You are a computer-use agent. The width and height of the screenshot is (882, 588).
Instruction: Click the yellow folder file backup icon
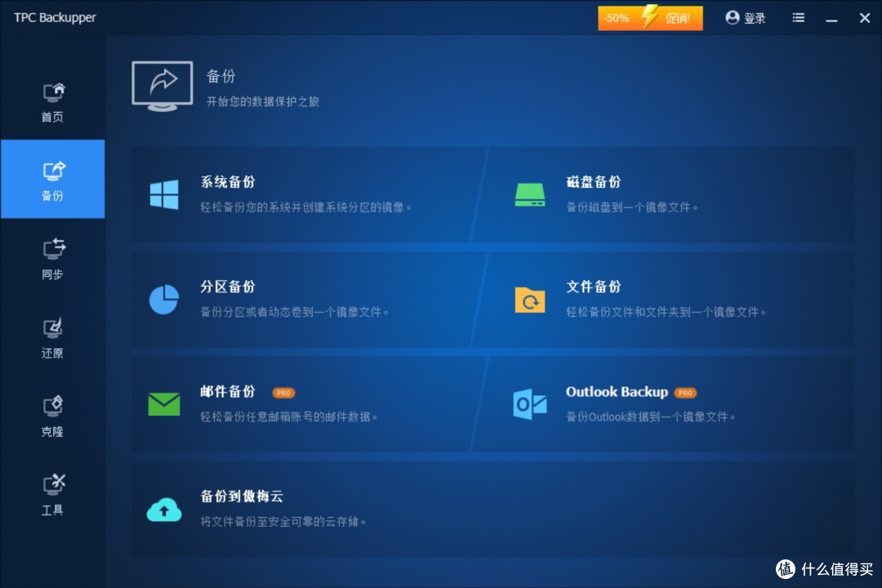pos(530,300)
